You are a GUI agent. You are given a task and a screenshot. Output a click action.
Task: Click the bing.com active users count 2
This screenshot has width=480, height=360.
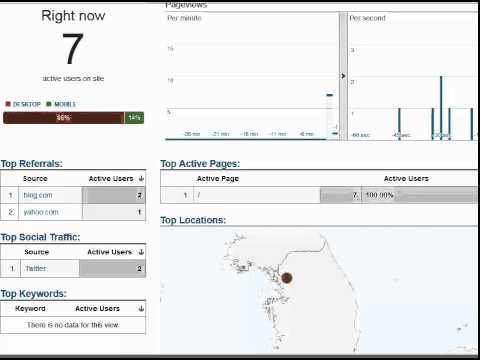[x=139, y=195]
